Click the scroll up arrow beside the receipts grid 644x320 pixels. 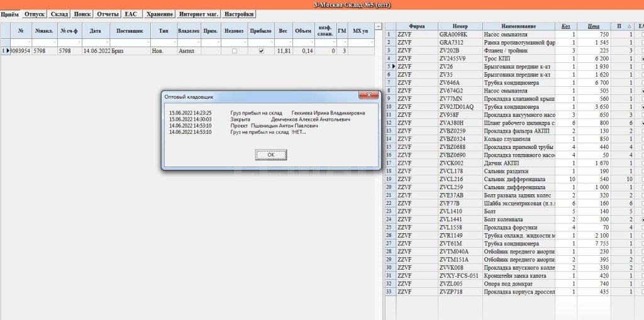pos(378,26)
